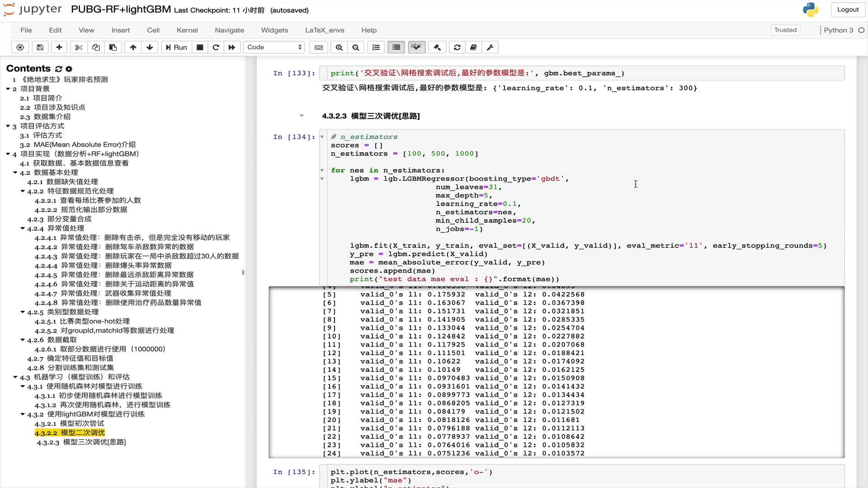
Task: Open the Cell menu
Action: [x=153, y=30]
